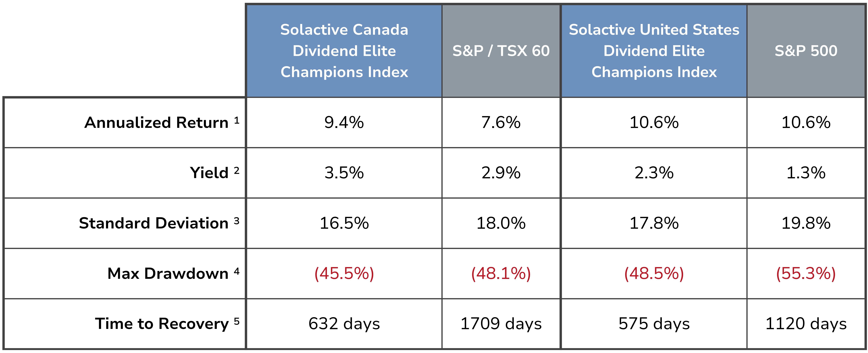Select the S&P 500 column header
The image size is (868, 353).
806,51
